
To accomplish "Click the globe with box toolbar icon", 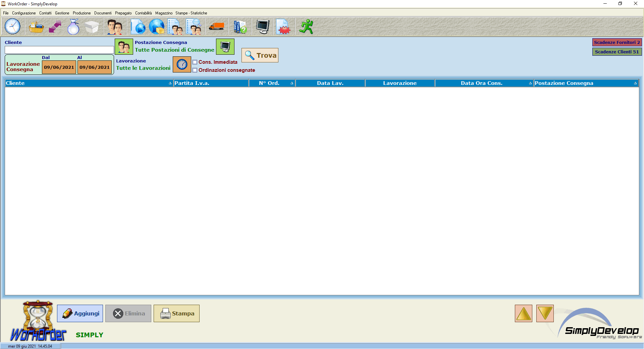I will (x=157, y=27).
